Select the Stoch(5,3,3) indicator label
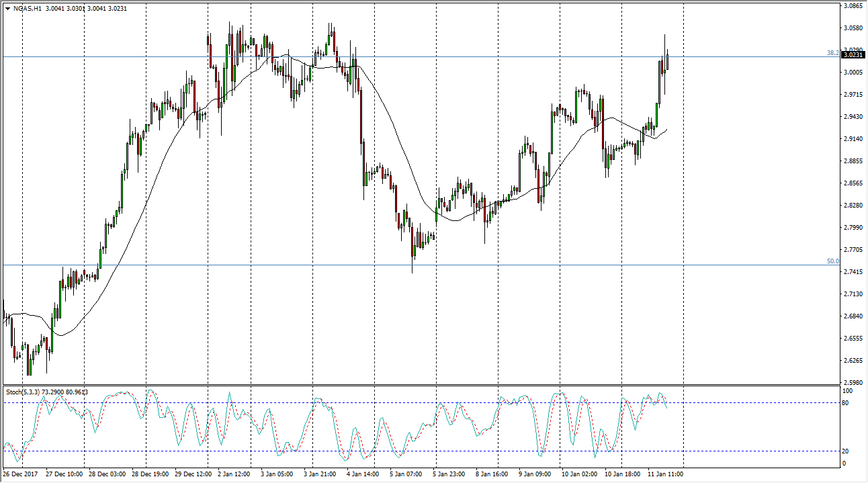The width and height of the screenshot is (868, 483). [x=24, y=391]
